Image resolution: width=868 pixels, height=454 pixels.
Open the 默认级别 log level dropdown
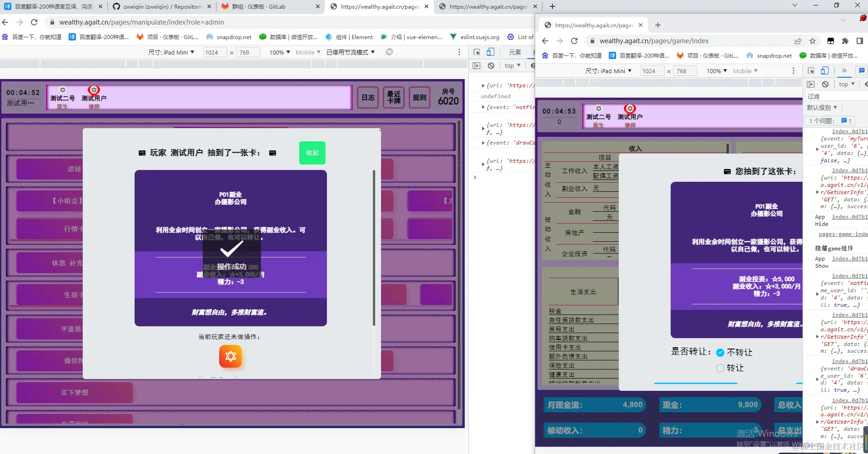click(x=822, y=108)
